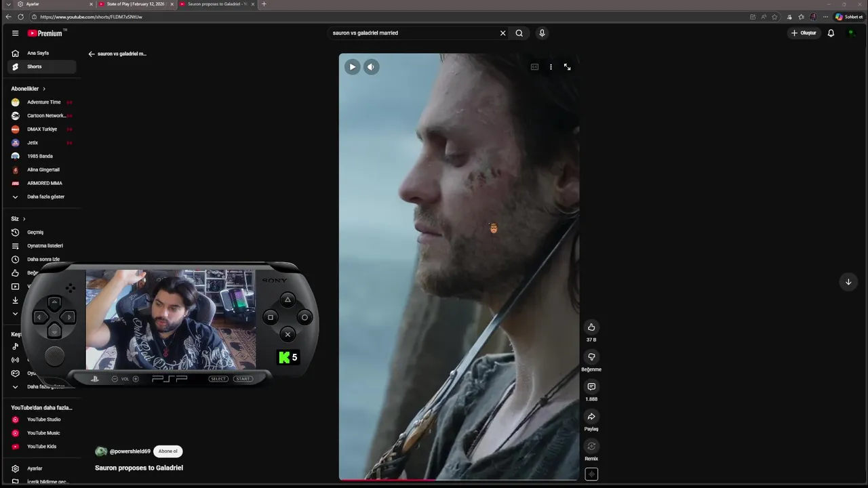
Task: Open Oynatma listeleri playlists
Action: click(x=42, y=246)
